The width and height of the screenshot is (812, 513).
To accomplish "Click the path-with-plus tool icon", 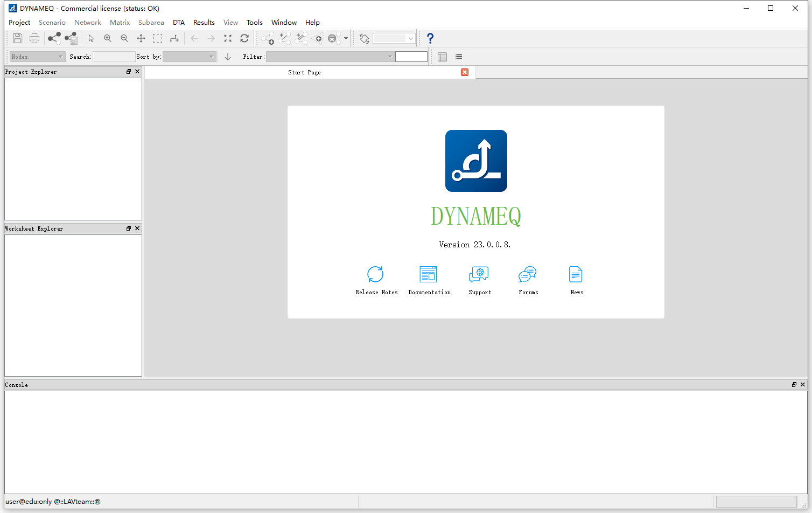I will pos(174,38).
